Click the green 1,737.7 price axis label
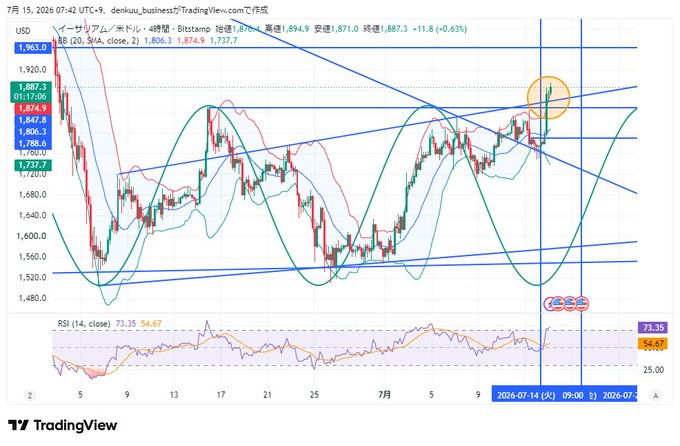680x446 pixels. click(x=33, y=165)
